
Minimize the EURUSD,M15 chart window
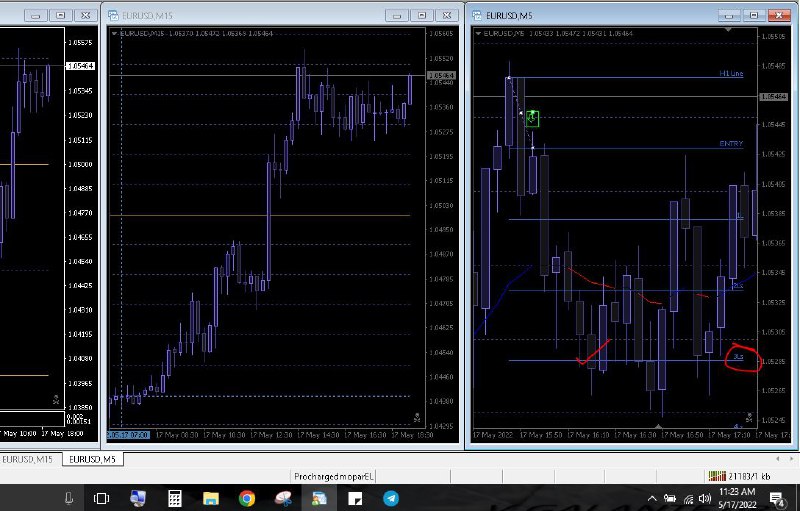[x=397, y=16]
